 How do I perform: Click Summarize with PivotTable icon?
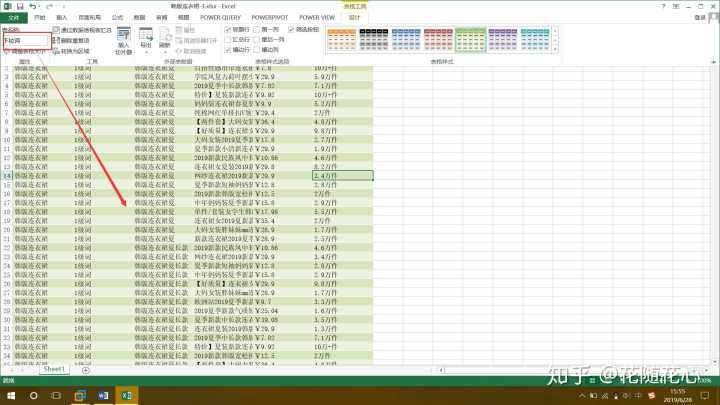56,30
